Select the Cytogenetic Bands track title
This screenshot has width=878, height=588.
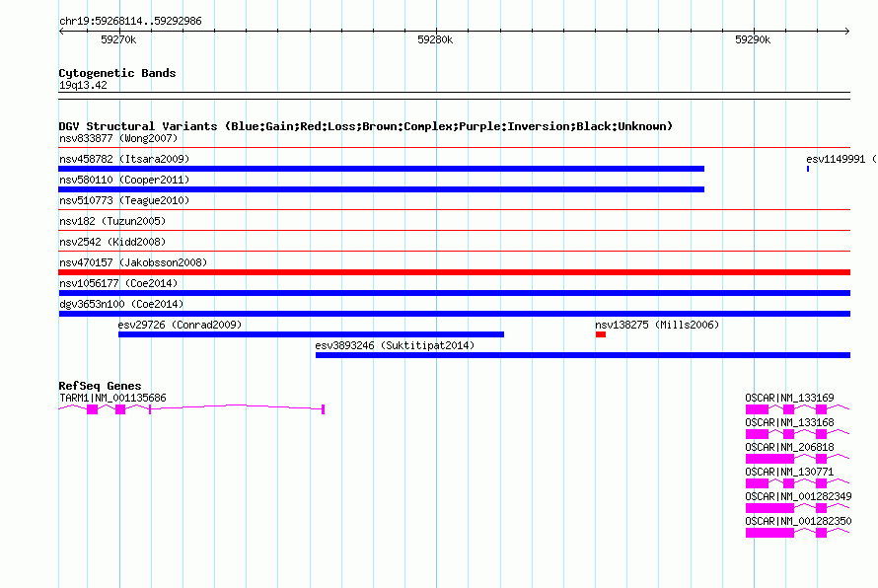117,73
